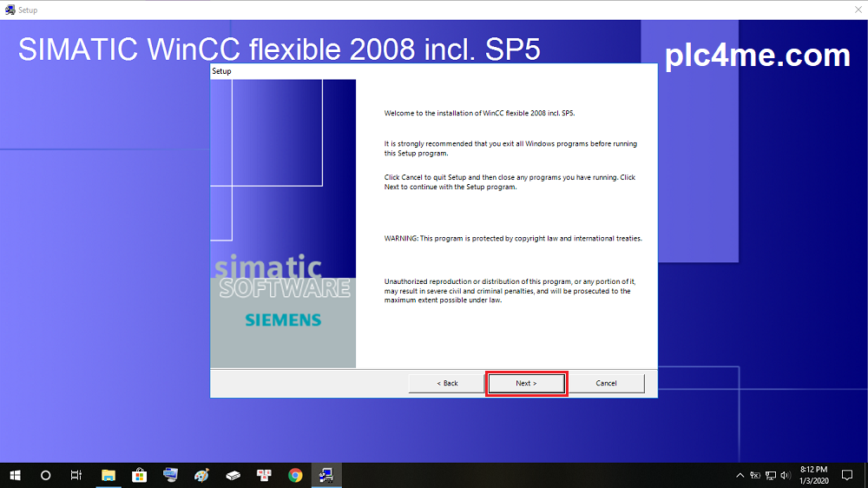Click the monitor app icon beside Store
This screenshot has height=488, width=868.
pos(170,475)
